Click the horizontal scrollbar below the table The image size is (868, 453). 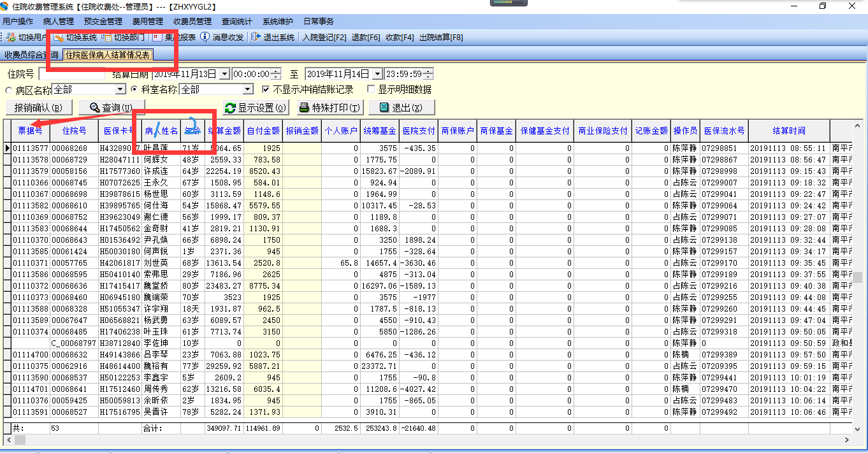click(427, 440)
